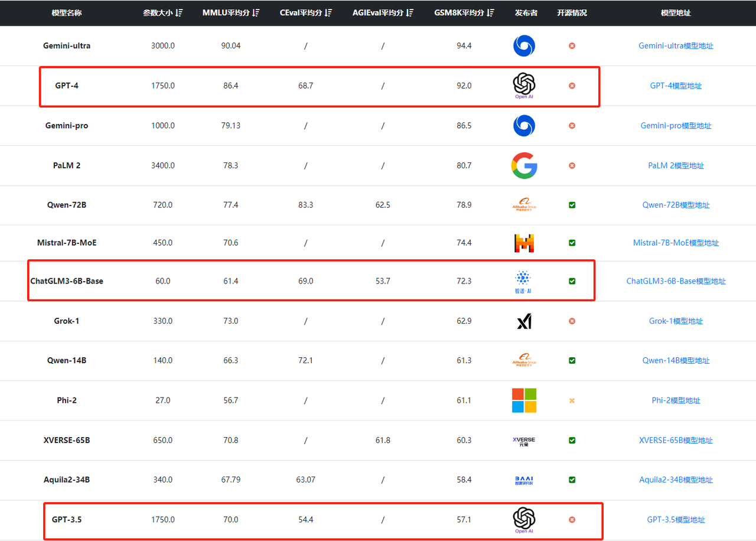The height and width of the screenshot is (541, 756).
Task: Click the publisher logo in the Gemini-pro row
Action: tap(524, 126)
